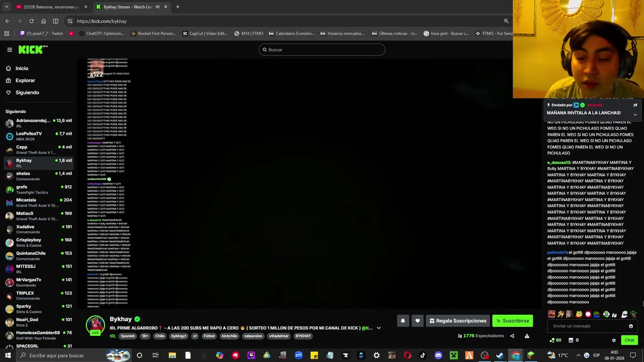Image resolution: width=644 pixels, height=362 pixels.
Task: Open the pooh7_7 Twitch bookmark
Action: (41, 34)
